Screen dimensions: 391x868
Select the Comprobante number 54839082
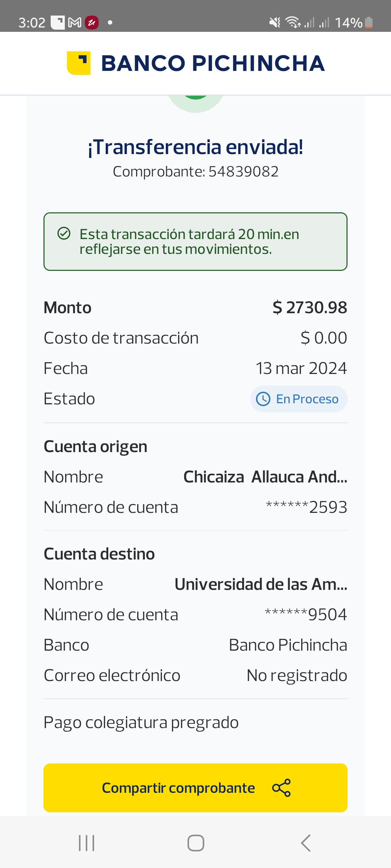coord(243,171)
